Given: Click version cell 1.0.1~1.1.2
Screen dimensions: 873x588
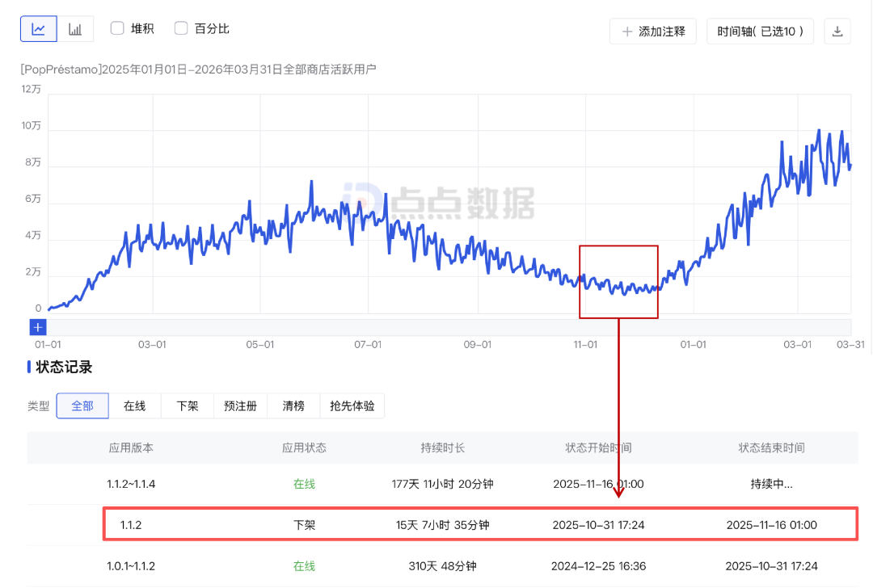Looking at the screenshot, I should coord(131,566).
